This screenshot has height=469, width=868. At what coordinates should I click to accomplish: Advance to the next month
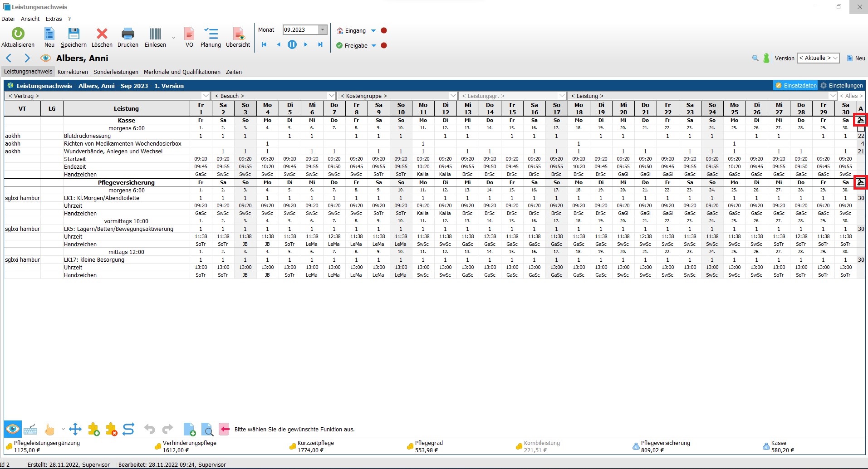306,44
